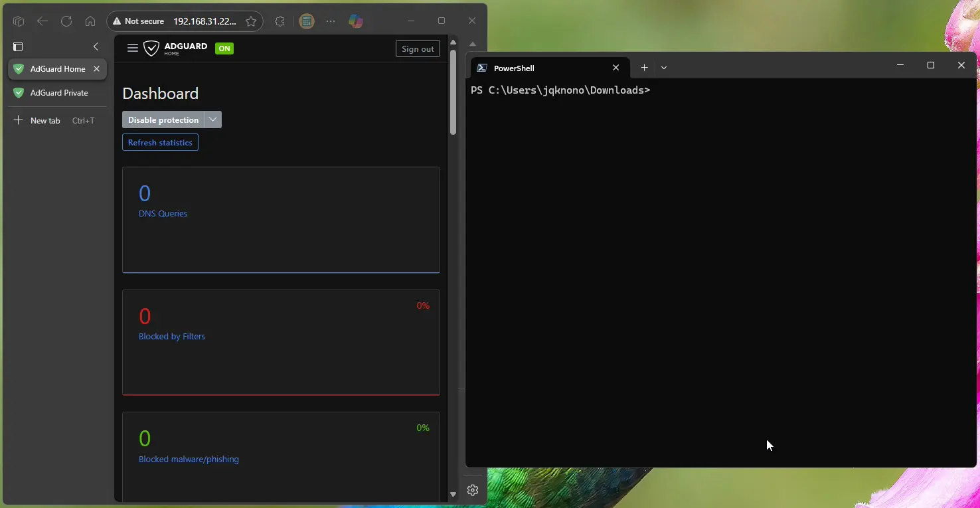Click the browser refresh icon
980x508 pixels.
pos(66,21)
